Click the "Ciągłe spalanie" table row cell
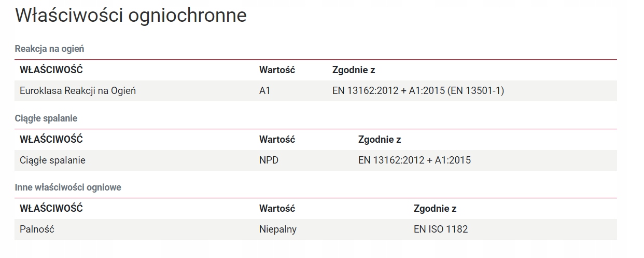This screenshot has width=644, height=258. click(52, 160)
